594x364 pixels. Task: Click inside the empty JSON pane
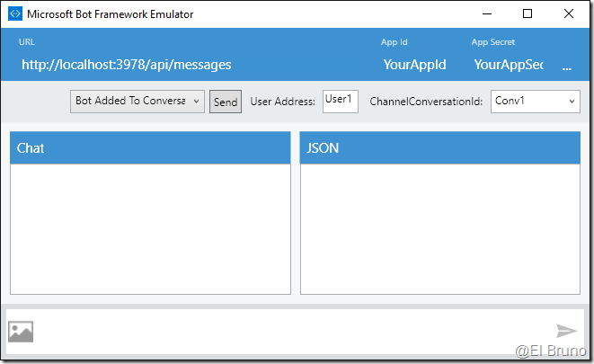coord(439,228)
